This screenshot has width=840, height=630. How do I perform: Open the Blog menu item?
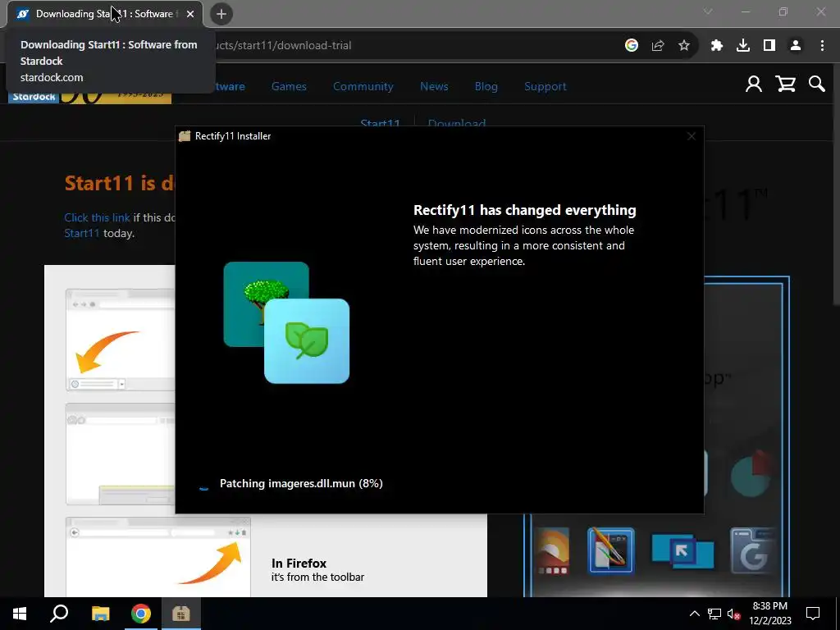486,86
